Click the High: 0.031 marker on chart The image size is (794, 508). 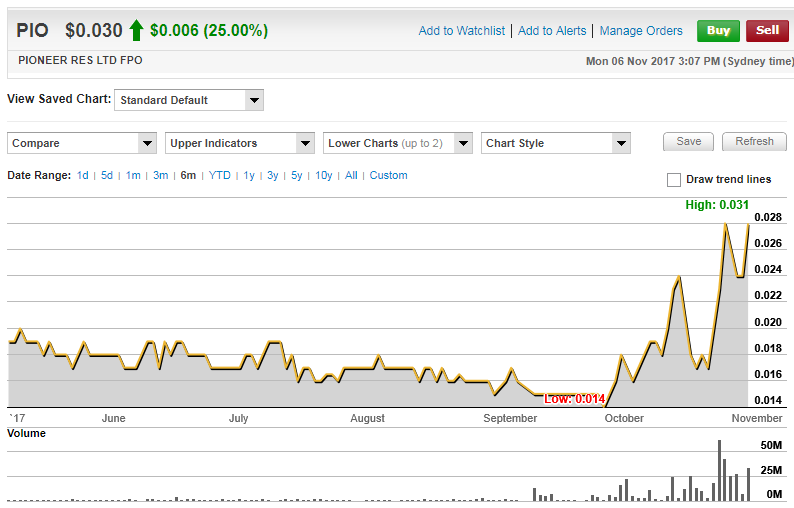coord(716,205)
